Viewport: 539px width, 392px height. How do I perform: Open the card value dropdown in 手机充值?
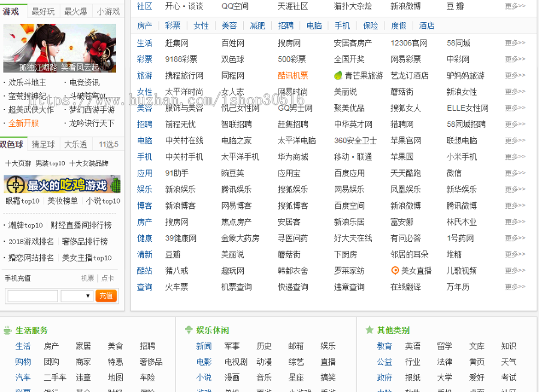(x=76, y=296)
